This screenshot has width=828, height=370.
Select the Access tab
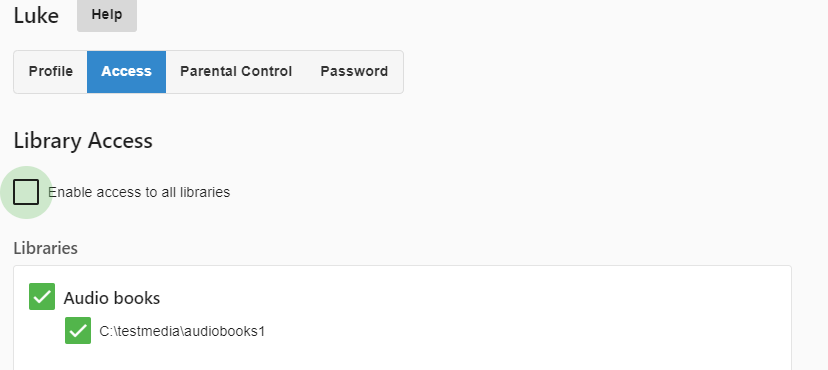[126, 72]
